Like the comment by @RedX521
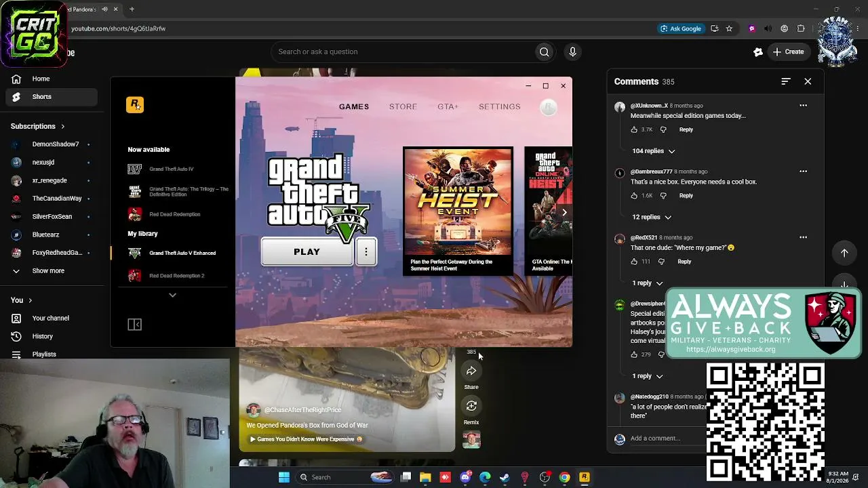The width and height of the screenshot is (868, 488). pos(635,262)
